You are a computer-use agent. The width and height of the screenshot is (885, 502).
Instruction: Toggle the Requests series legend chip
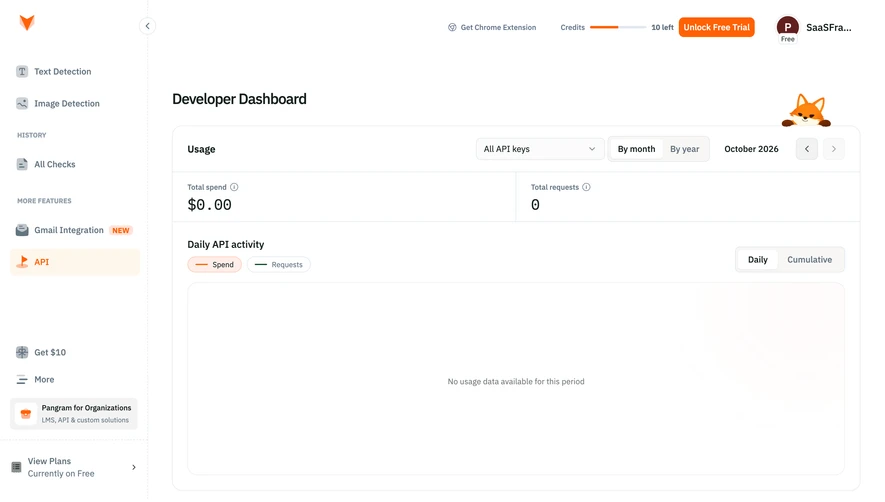click(279, 264)
